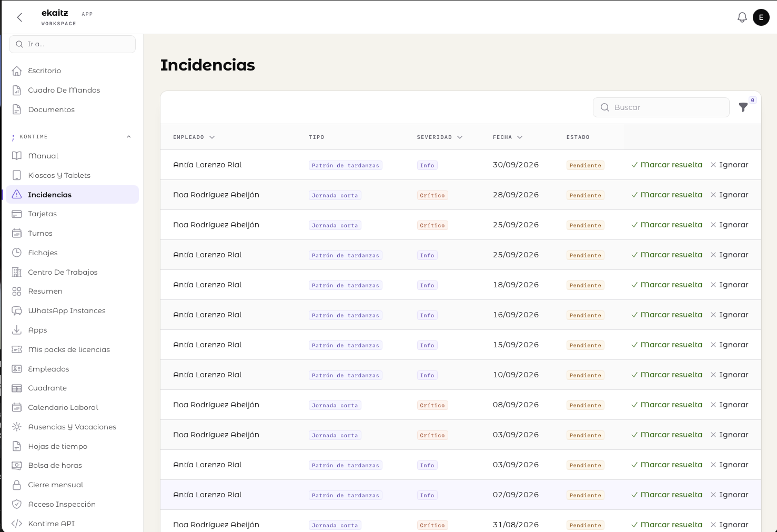Click the Manual book icon

[x=17, y=156]
